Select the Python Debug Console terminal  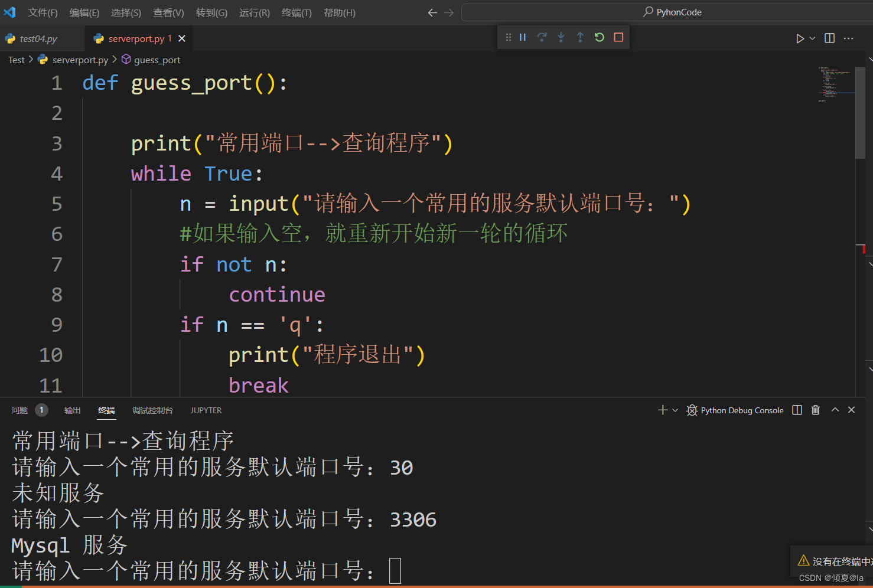point(735,410)
